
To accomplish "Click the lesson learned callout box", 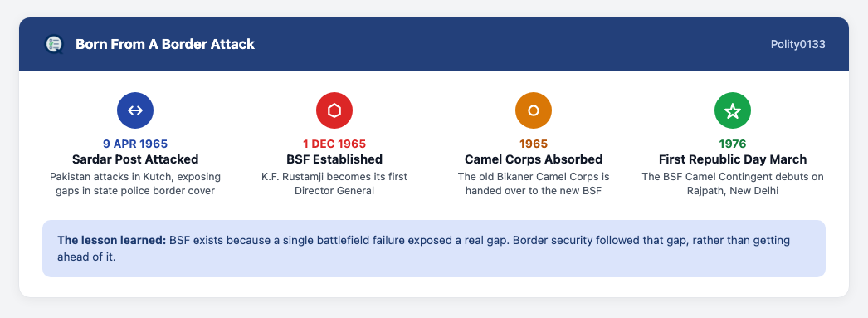I will click(434, 249).
